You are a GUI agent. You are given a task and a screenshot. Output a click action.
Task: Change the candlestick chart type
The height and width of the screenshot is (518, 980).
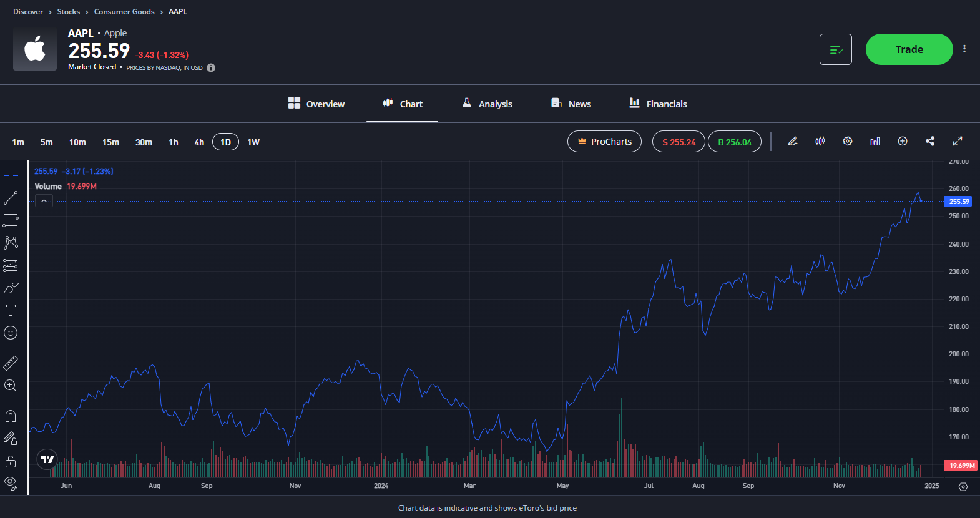[x=820, y=141]
